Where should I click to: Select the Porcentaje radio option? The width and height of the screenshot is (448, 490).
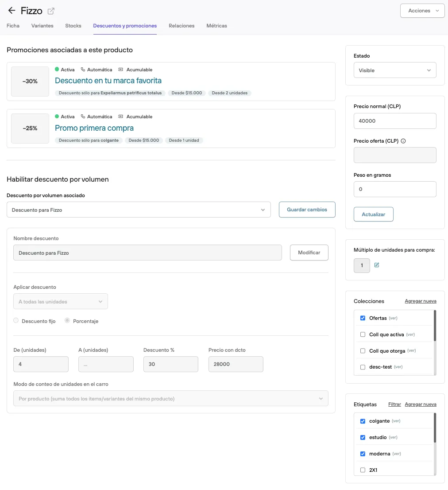[67, 320]
